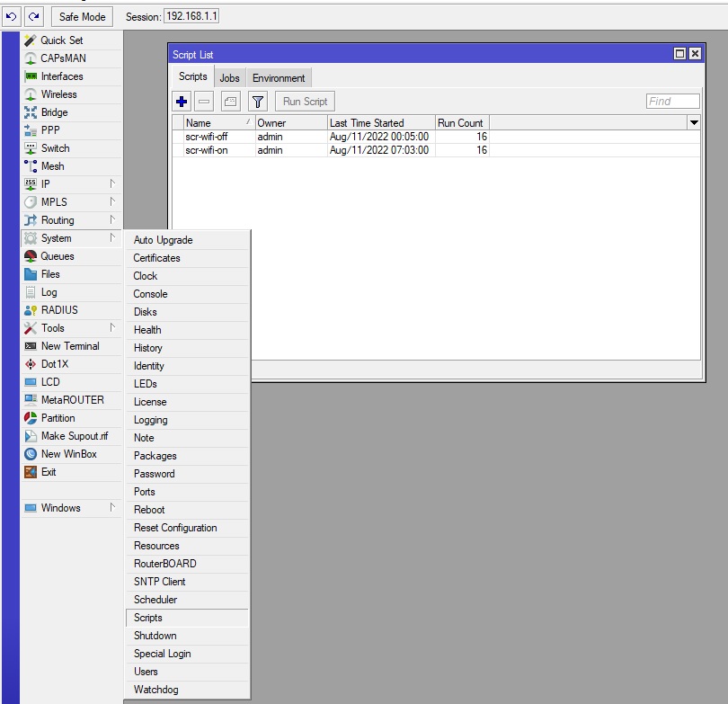Choose Identity from System menu

coord(187,366)
